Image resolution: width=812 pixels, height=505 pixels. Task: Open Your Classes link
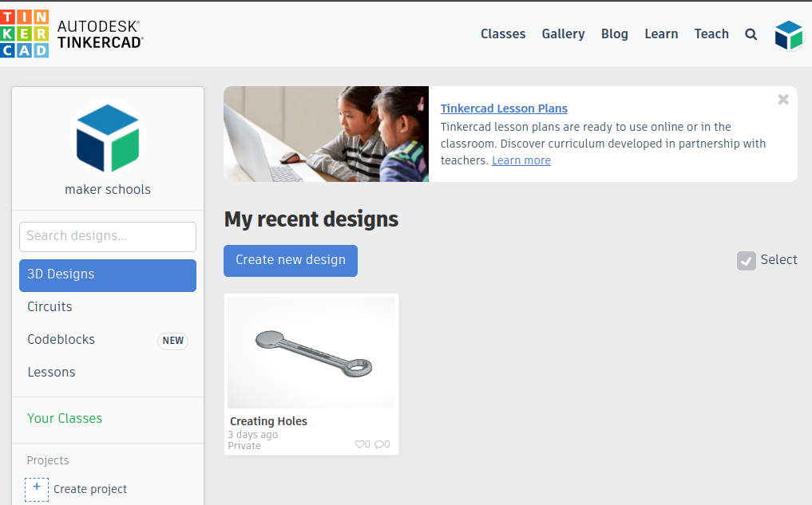[x=65, y=418]
